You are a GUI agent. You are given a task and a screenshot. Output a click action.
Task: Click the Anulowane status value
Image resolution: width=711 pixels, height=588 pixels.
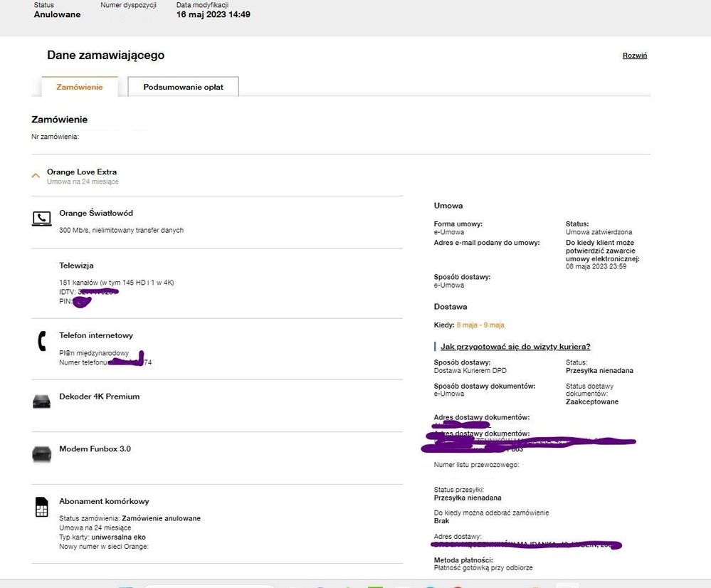57,14
